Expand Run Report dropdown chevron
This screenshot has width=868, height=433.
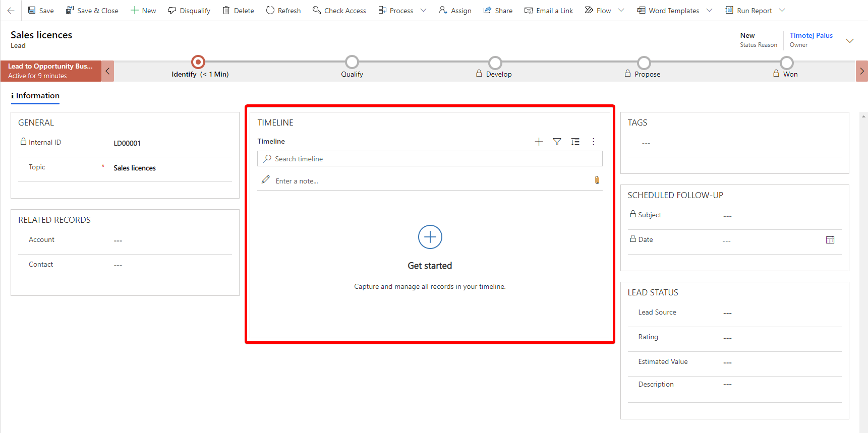782,10
